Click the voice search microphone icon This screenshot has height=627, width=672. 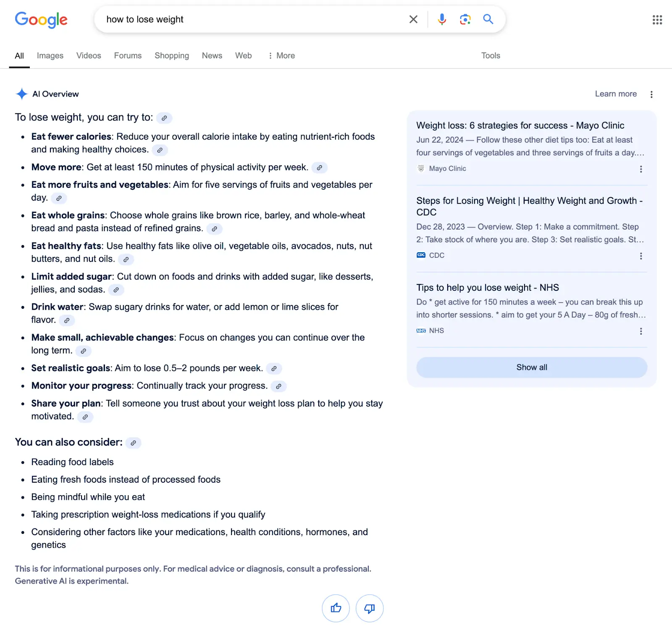[x=442, y=19]
